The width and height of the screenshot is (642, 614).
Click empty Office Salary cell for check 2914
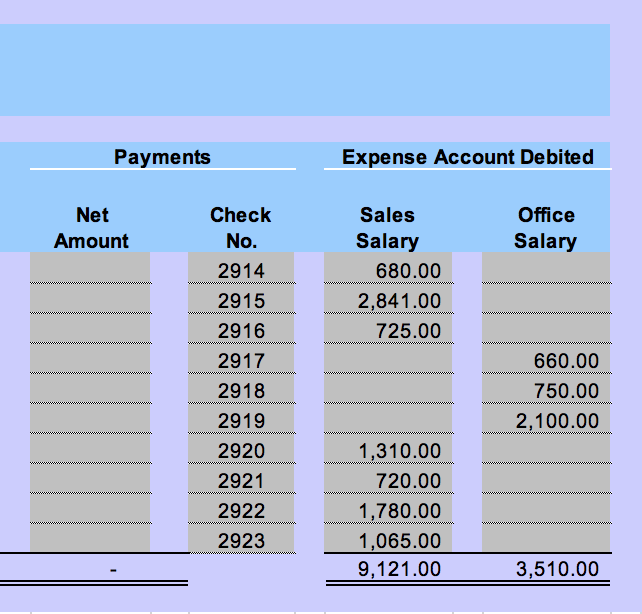click(x=546, y=267)
